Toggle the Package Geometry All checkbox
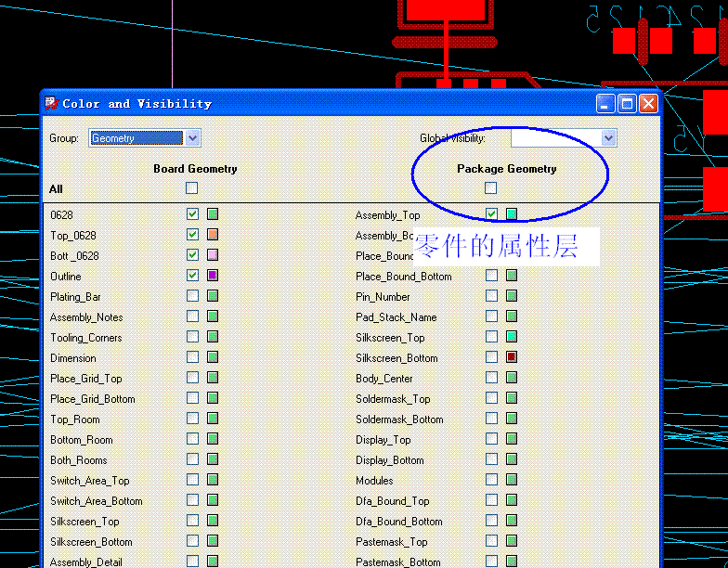The width and height of the screenshot is (728, 568). click(x=490, y=187)
